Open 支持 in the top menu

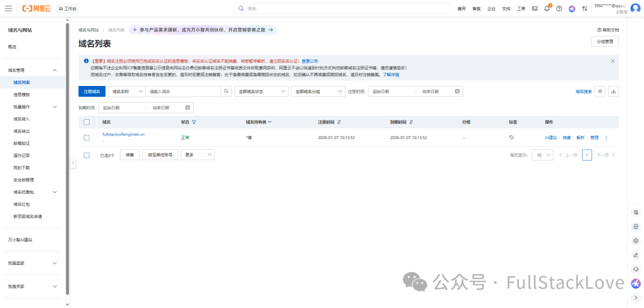click(x=506, y=8)
